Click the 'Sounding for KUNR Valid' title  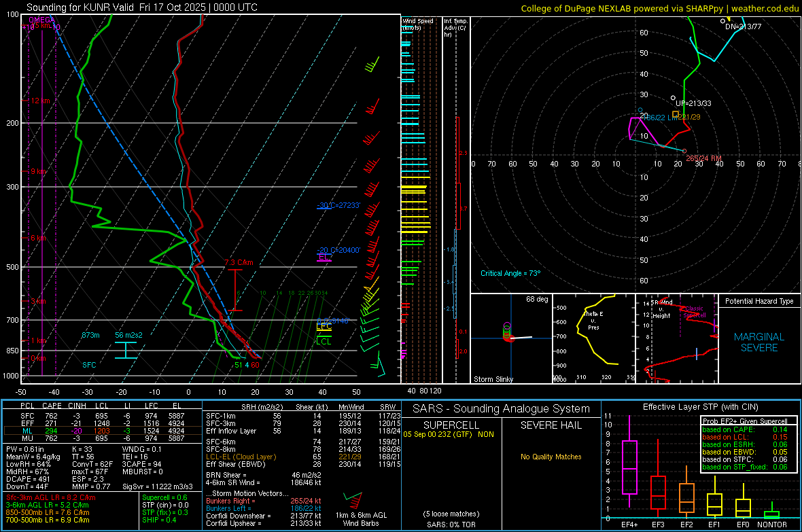(x=141, y=7)
